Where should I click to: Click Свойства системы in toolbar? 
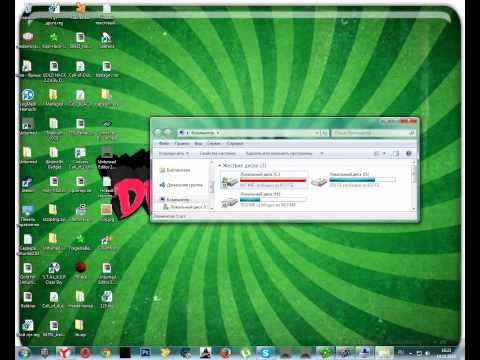click(218, 153)
